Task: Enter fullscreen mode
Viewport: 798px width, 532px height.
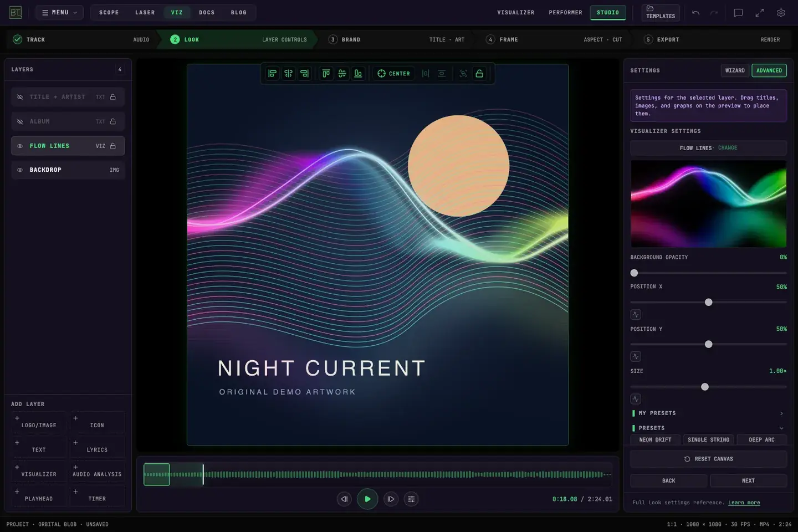Action: [x=760, y=13]
